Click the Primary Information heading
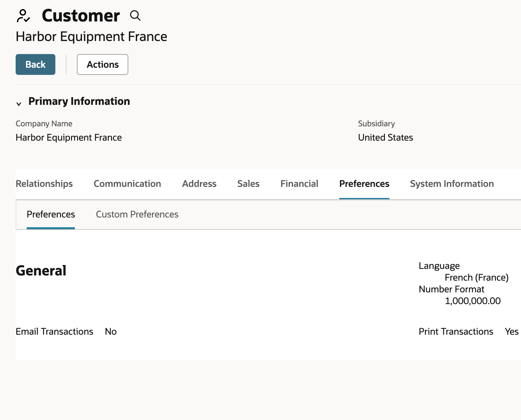521x420 pixels. (79, 101)
